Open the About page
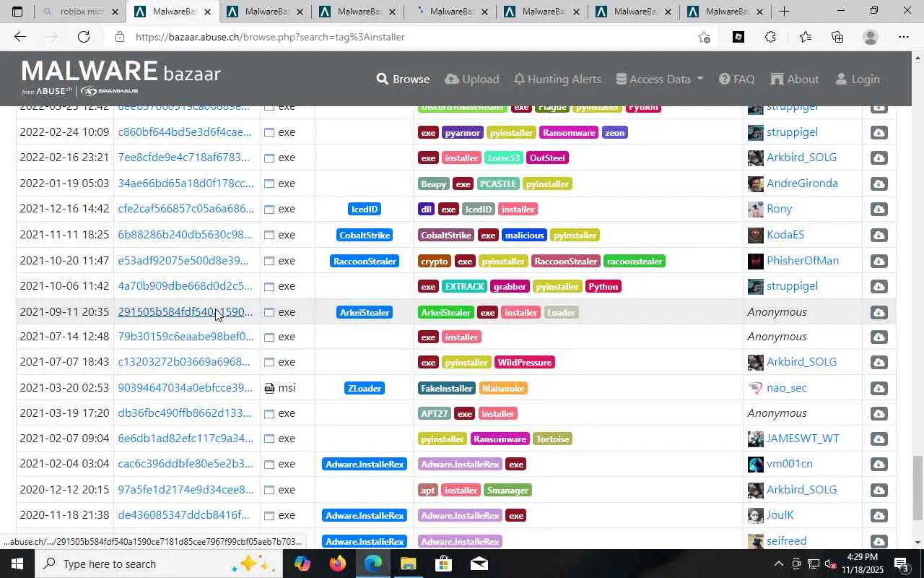 coord(795,79)
